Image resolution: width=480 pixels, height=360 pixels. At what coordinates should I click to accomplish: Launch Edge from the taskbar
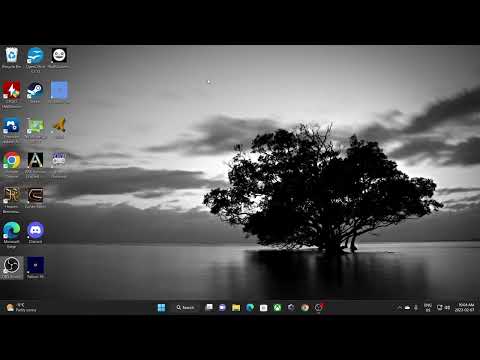pyautogui.click(x=250, y=308)
